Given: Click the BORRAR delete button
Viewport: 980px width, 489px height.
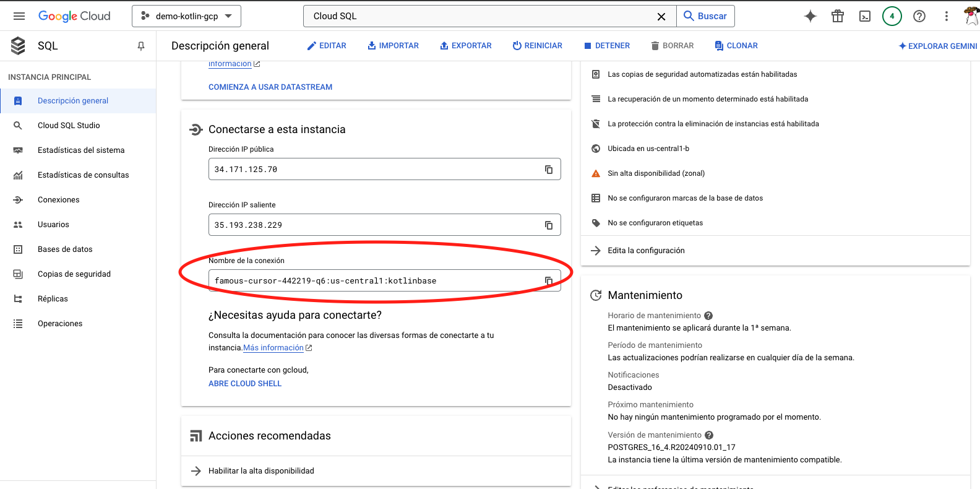Looking at the screenshot, I should pos(673,46).
